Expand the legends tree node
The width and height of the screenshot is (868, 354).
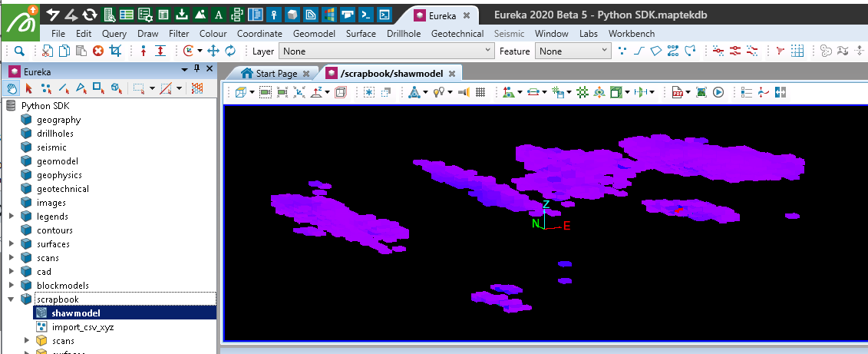click(x=12, y=216)
